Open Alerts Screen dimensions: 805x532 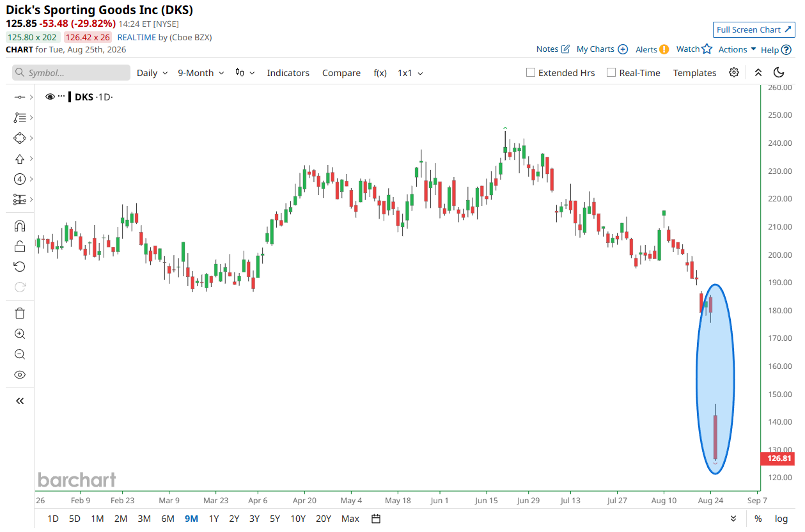(652, 49)
